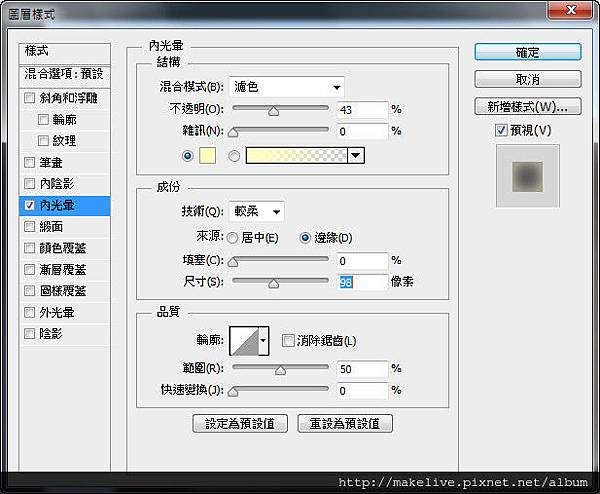Viewport: 600px width, 494px height.
Task: Click the style preview thumbnail
Action: [x=528, y=176]
